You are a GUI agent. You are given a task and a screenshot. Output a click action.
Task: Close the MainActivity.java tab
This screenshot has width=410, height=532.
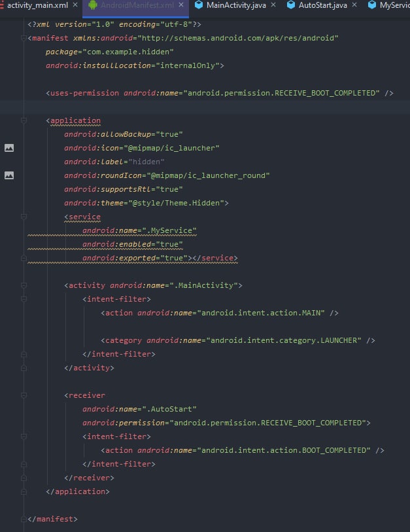pyautogui.click(x=273, y=5)
